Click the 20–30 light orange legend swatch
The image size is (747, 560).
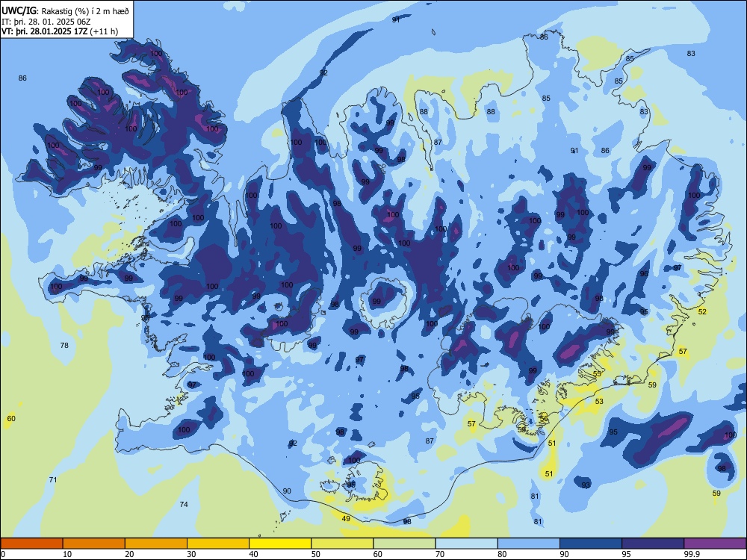tap(156, 544)
